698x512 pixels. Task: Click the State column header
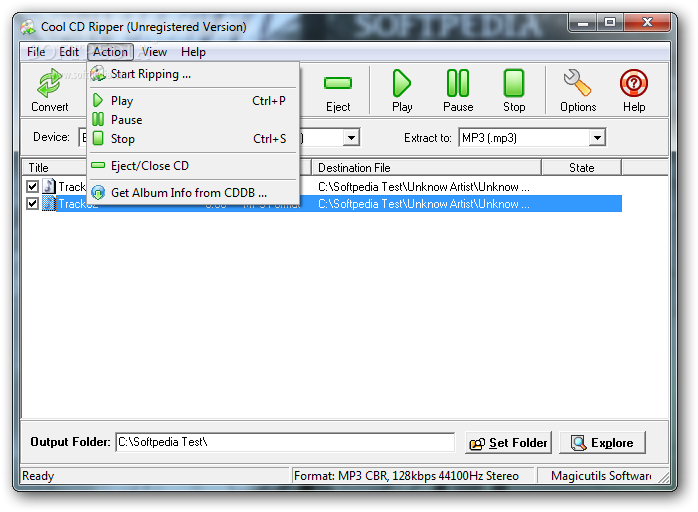coord(581,168)
